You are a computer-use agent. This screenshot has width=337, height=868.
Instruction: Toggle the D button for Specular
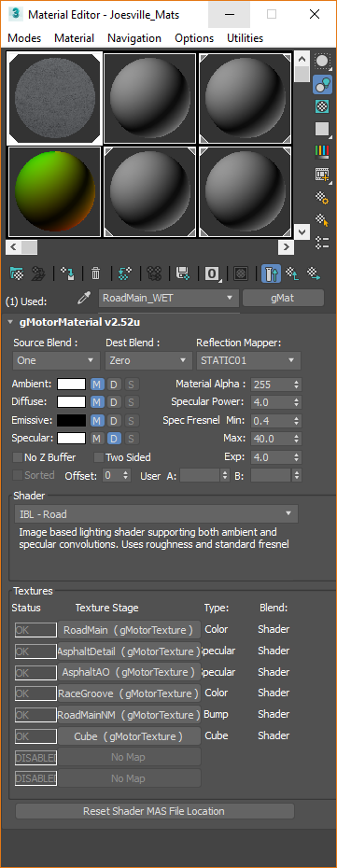click(x=114, y=439)
